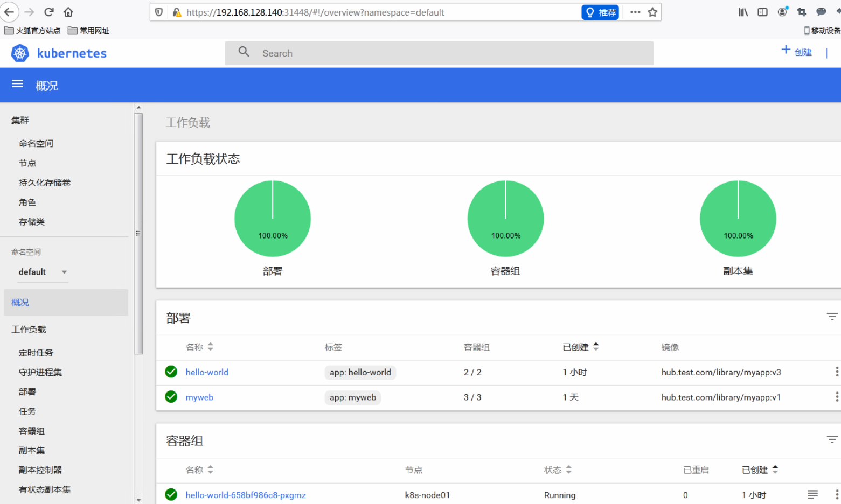This screenshot has width=841, height=504.
Task: Click the 部署 100% pie chart
Action: (273, 219)
